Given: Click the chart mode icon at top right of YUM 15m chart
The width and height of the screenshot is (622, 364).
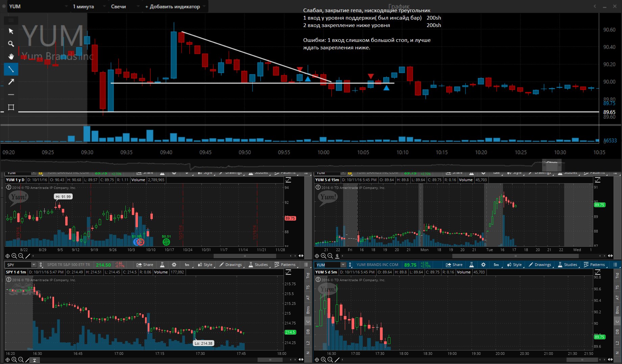Looking at the screenshot, I should [x=598, y=180].
